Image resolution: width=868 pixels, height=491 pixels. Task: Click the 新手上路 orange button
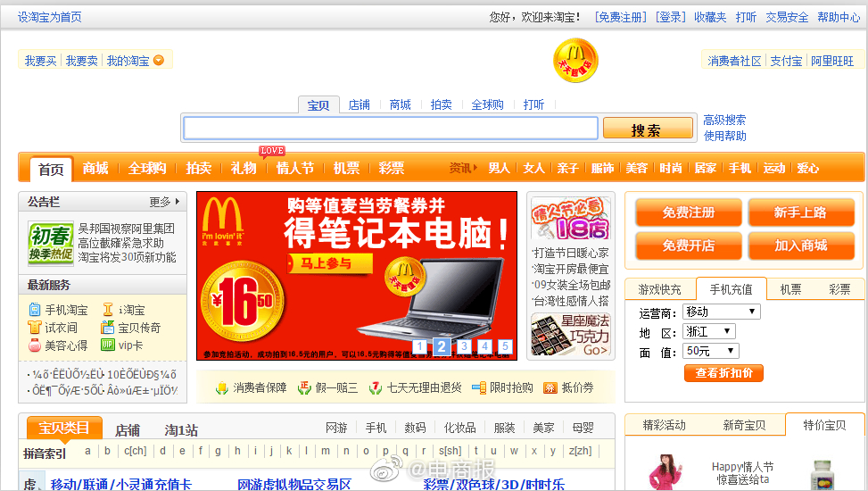click(x=801, y=212)
